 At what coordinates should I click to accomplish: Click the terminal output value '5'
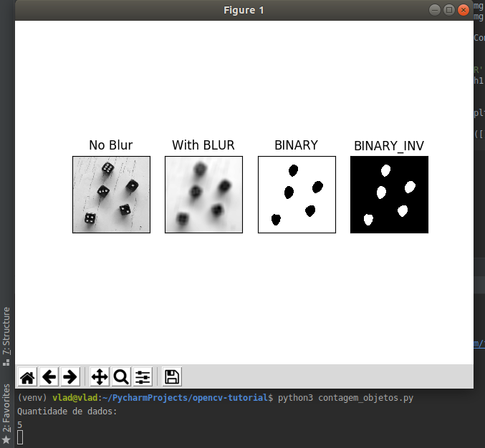tap(20, 425)
